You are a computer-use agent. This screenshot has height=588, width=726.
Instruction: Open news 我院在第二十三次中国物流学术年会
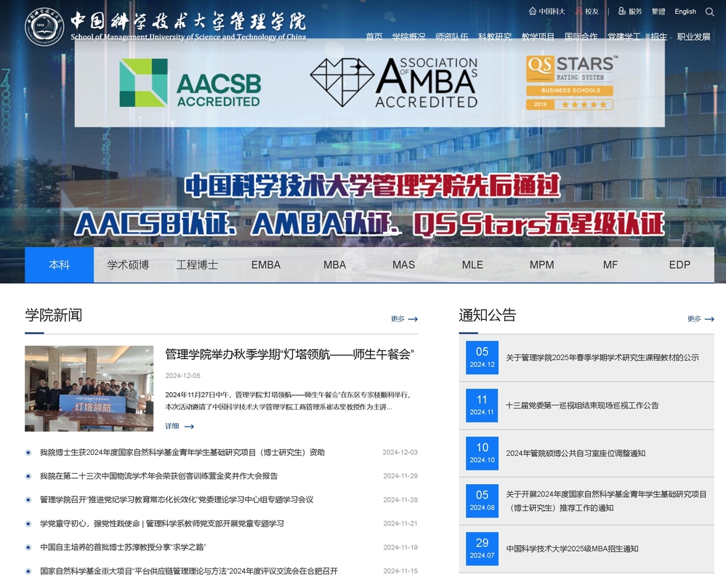[159, 476]
